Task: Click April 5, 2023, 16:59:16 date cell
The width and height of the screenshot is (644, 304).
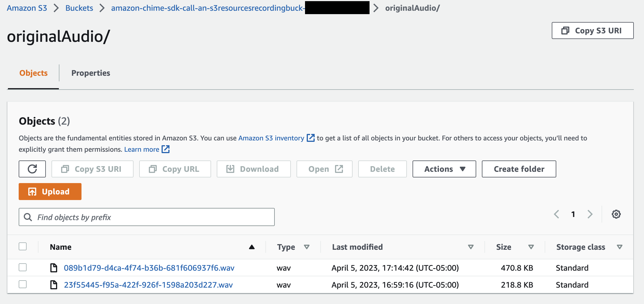Action: [x=395, y=285]
